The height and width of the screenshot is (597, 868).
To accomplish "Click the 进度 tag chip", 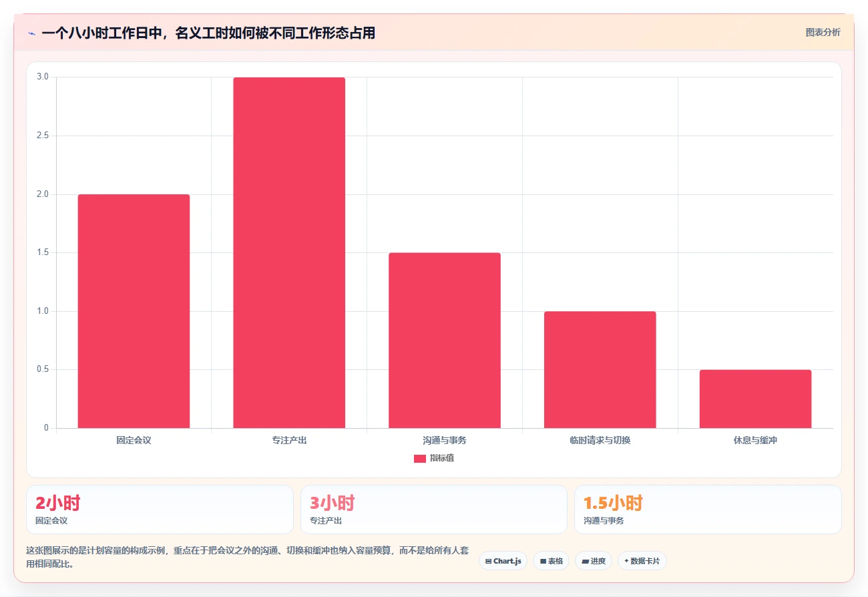I will (594, 561).
